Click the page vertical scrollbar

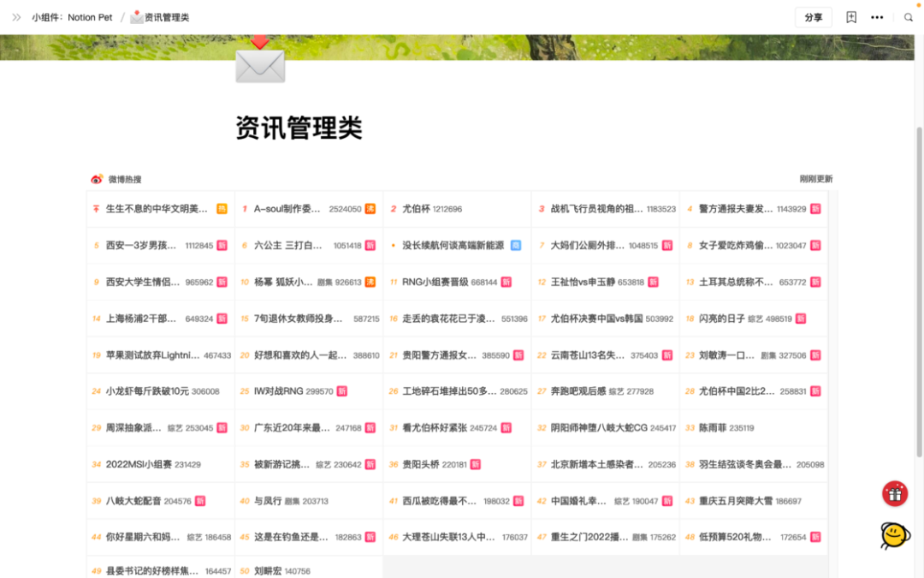(919, 292)
